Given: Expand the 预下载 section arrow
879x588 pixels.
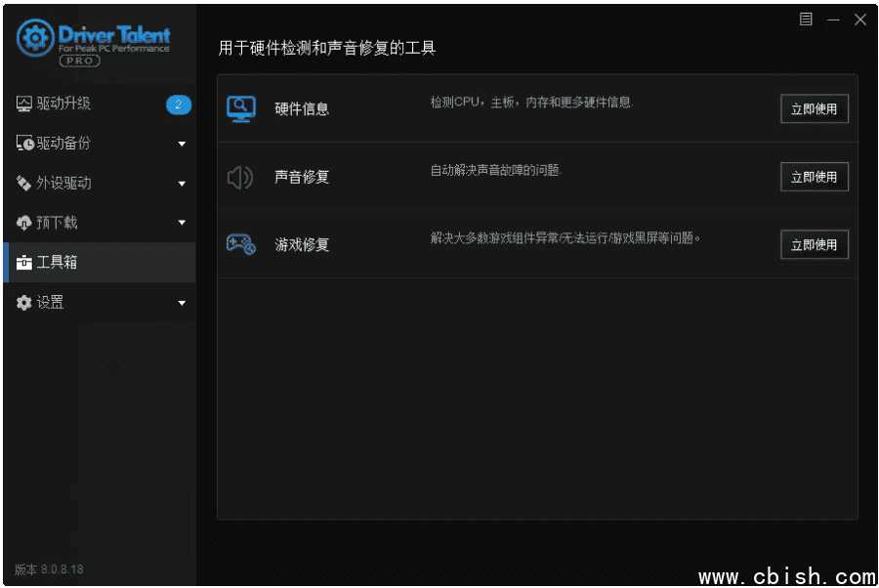Looking at the screenshot, I should 182,223.
